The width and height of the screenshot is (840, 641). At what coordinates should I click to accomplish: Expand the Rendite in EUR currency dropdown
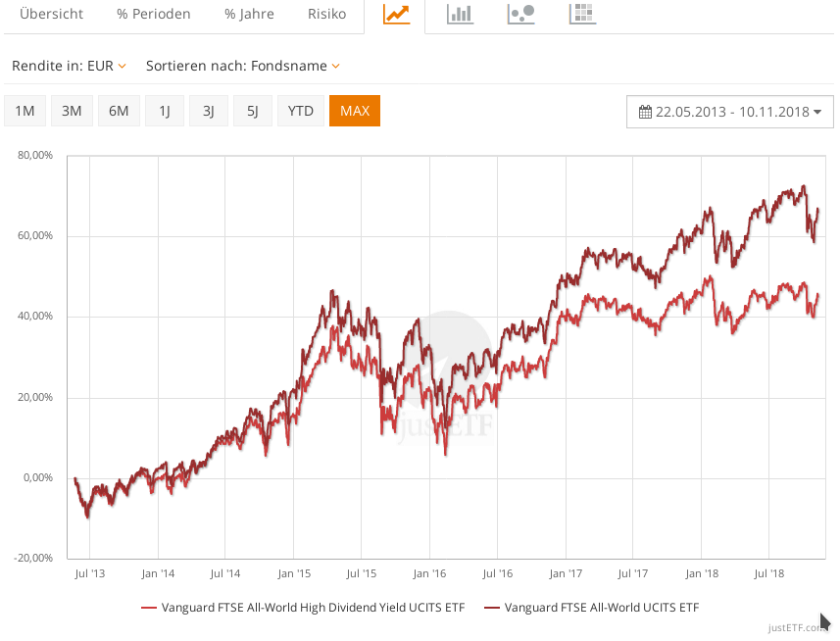coord(70,66)
